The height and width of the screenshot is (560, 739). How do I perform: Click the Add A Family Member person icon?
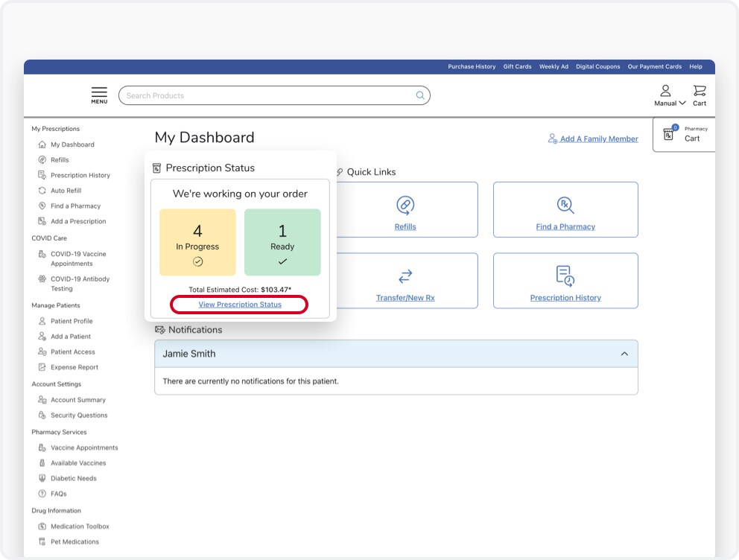click(553, 139)
